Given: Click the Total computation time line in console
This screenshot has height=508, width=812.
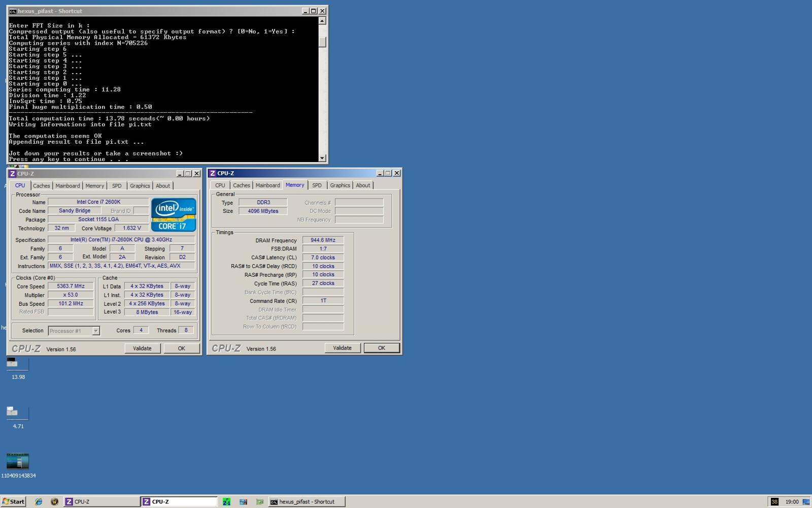Looking at the screenshot, I should 109,118.
